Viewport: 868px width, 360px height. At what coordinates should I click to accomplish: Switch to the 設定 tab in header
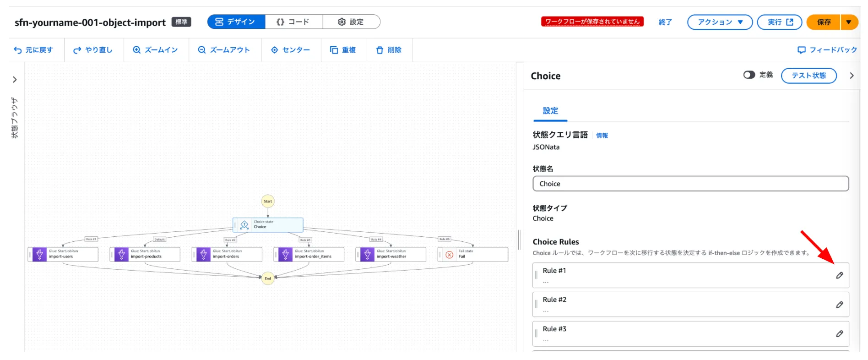(351, 22)
